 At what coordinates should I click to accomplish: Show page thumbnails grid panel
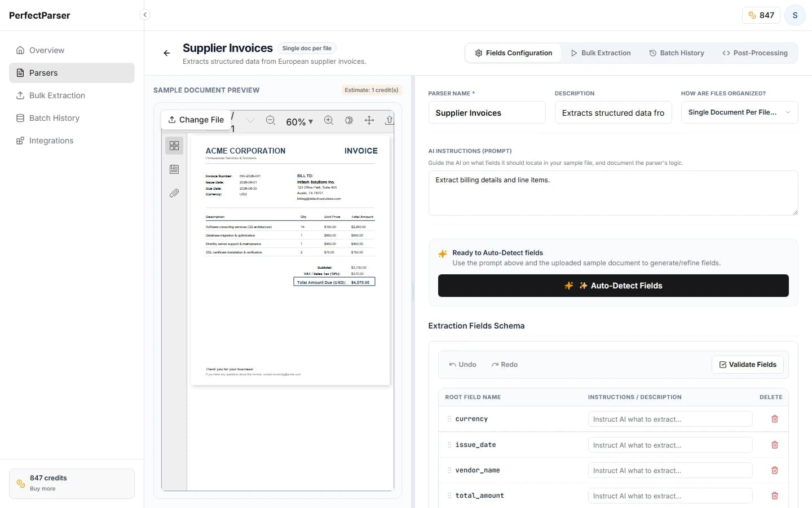tap(174, 146)
